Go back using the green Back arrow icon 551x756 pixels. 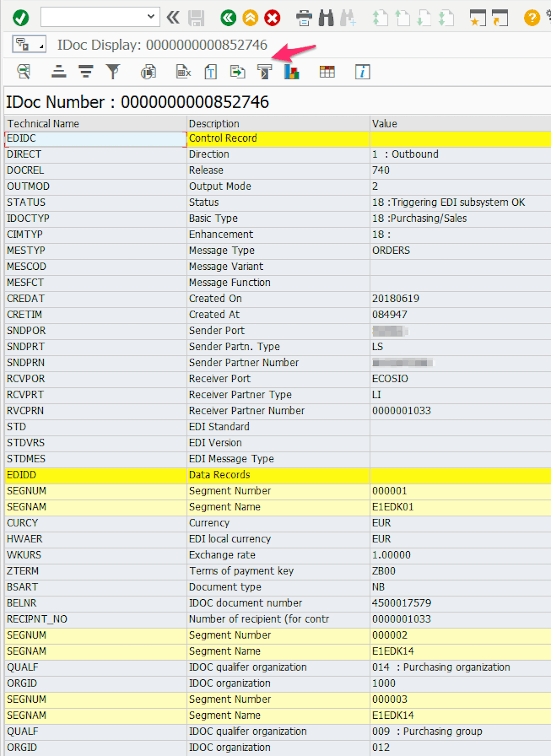tap(229, 17)
